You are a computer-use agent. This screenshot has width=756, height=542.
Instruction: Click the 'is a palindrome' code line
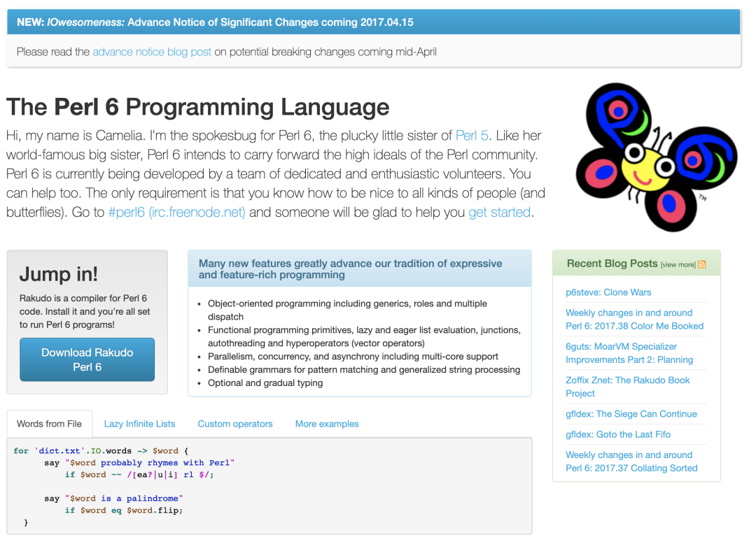[x=114, y=499]
